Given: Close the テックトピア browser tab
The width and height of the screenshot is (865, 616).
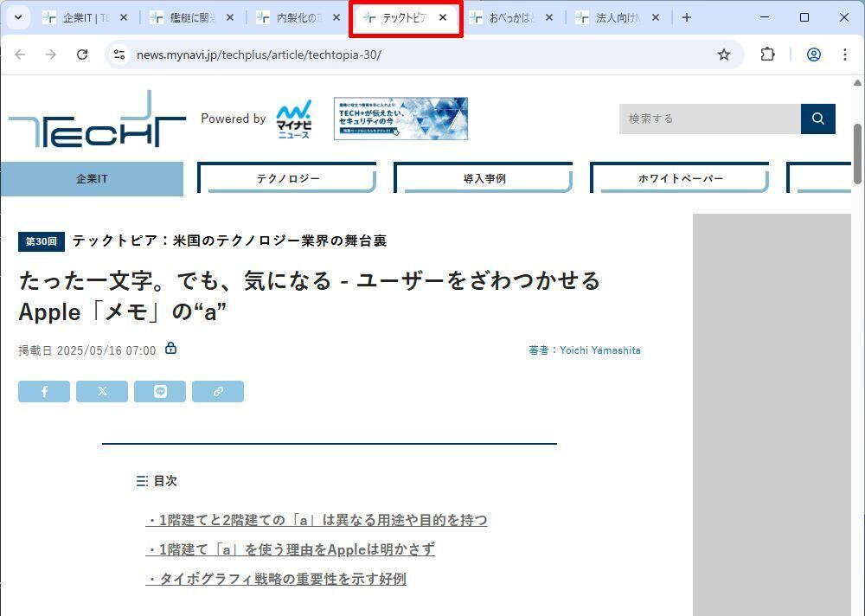Looking at the screenshot, I should coord(442,17).
